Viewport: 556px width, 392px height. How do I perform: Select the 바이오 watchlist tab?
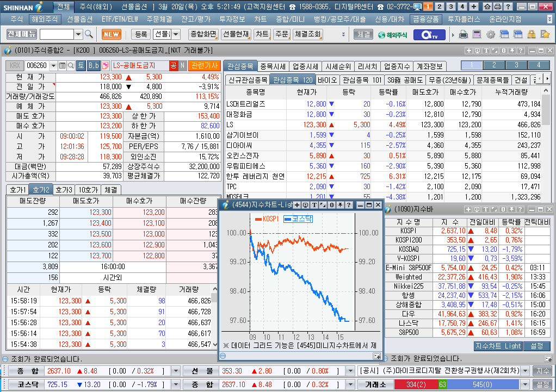coord(327,80)
